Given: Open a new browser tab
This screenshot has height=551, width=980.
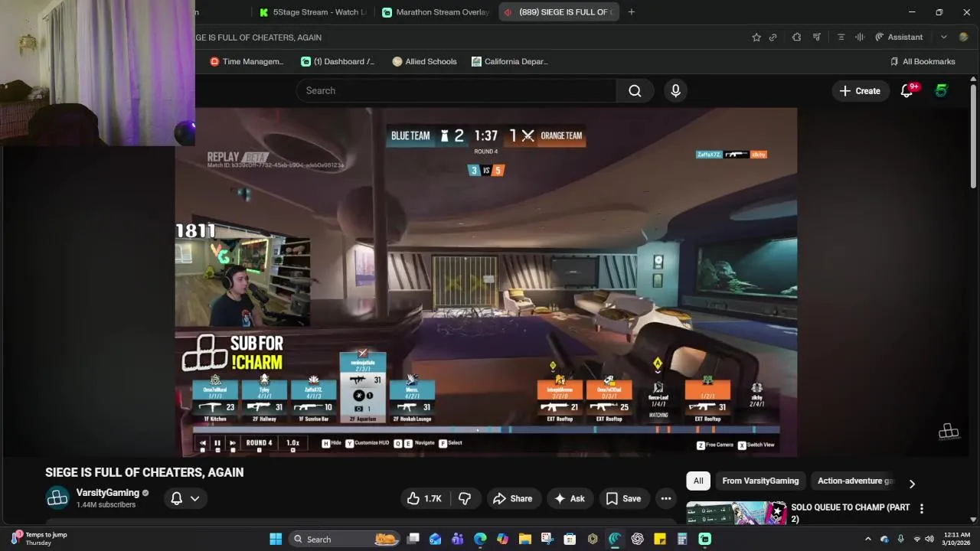Looking at the screenshot, I should coord(631,12).
